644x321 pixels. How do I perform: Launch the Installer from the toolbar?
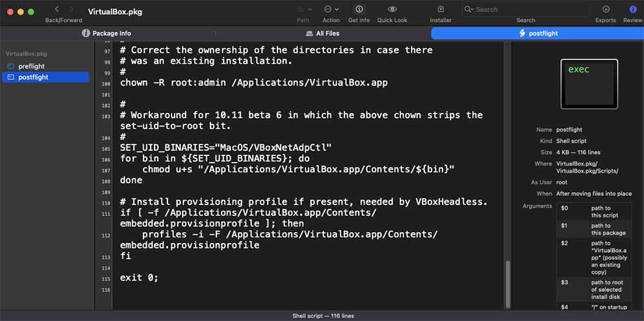click(440, 9)
